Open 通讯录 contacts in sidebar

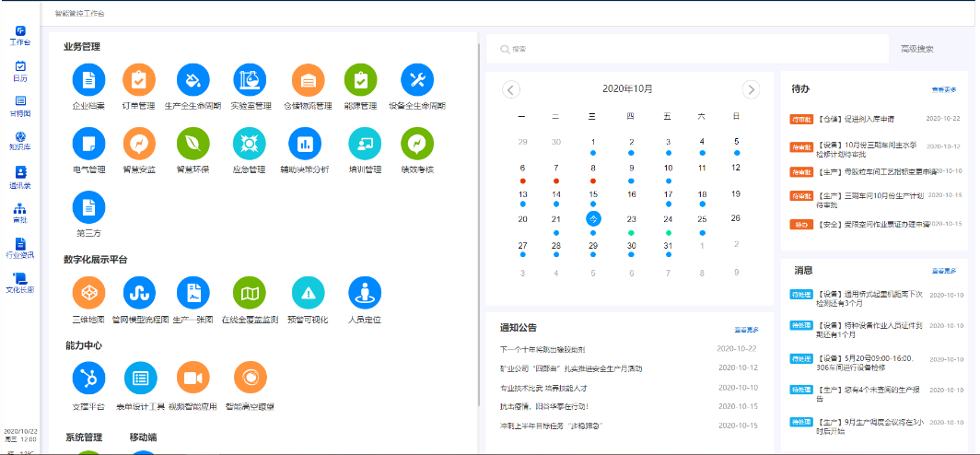click(x=20, y=177)
